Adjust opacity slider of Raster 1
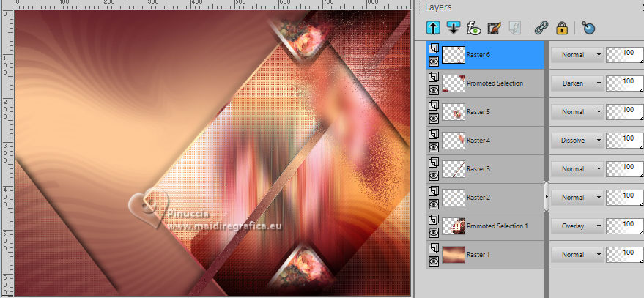 [x=625, y=255]
